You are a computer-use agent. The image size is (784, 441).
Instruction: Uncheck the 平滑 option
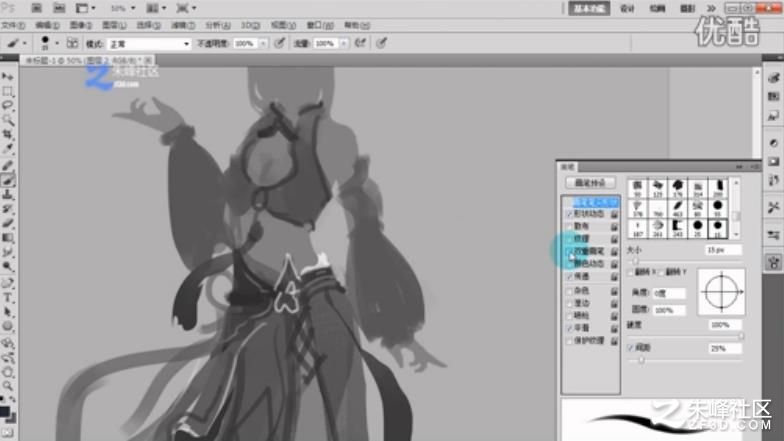coord(569,328)
